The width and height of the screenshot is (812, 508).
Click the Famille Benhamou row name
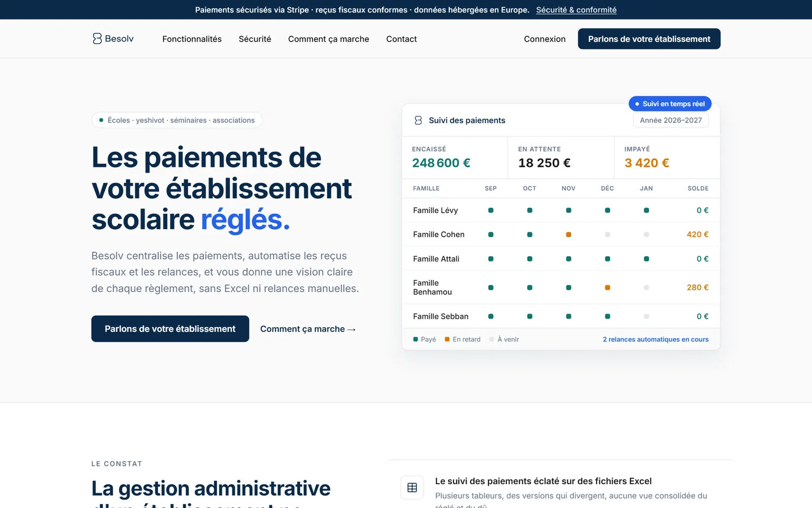(432, 288)
